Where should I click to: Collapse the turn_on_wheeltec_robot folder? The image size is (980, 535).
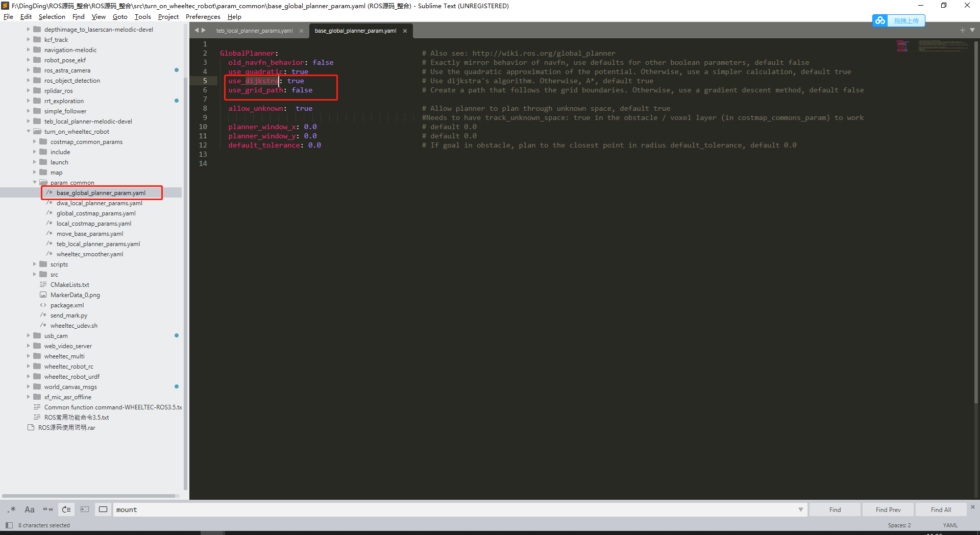(29, 132)
